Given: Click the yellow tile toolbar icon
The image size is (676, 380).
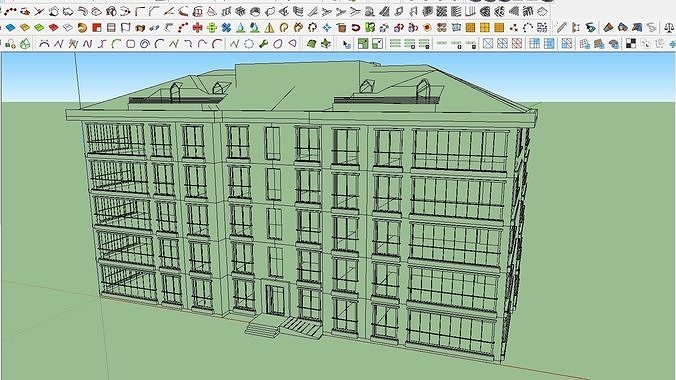Looking at the screenshot, I should pyautogui.click(x=25, y=28).
